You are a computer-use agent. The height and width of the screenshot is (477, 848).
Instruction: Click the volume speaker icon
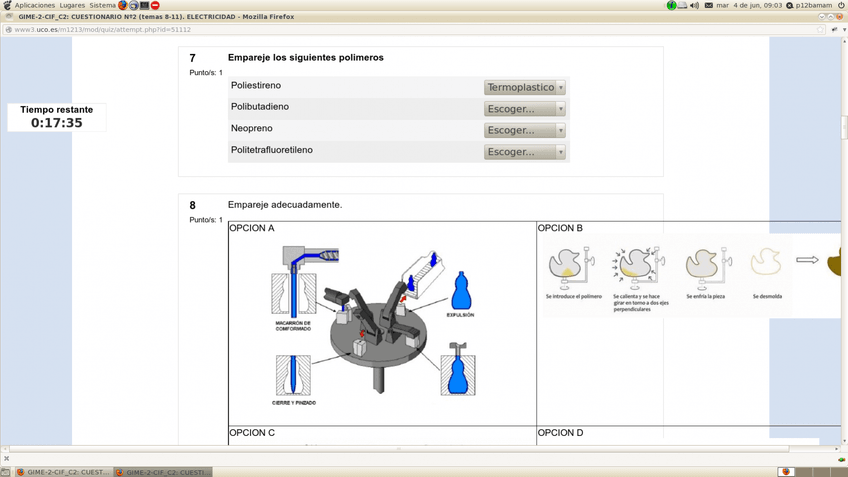pyautogui.click(x=694, y=6)
